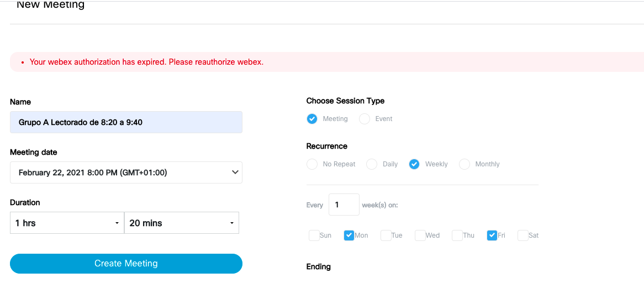This screenshot has width=644, height=283.
Task: Click the every week(s) number field
Action: pyautogui.click(x=344, y=205)
